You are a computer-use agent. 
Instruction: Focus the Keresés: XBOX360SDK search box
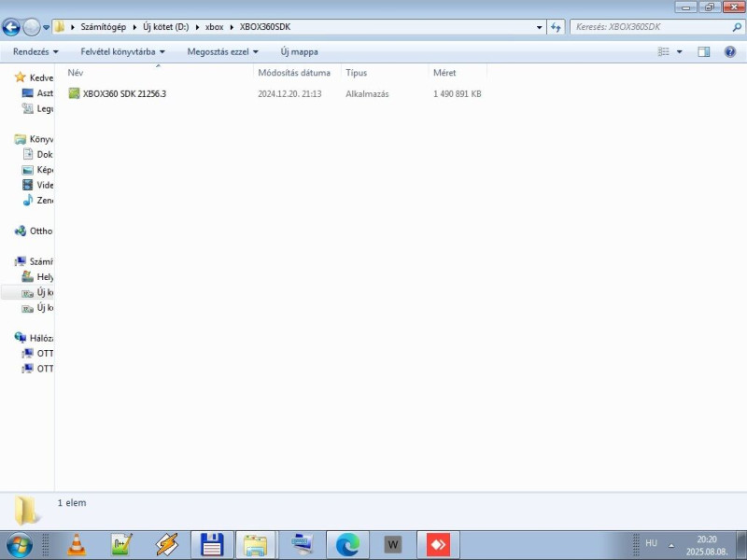pyautogui.click(x=652, y=27)
